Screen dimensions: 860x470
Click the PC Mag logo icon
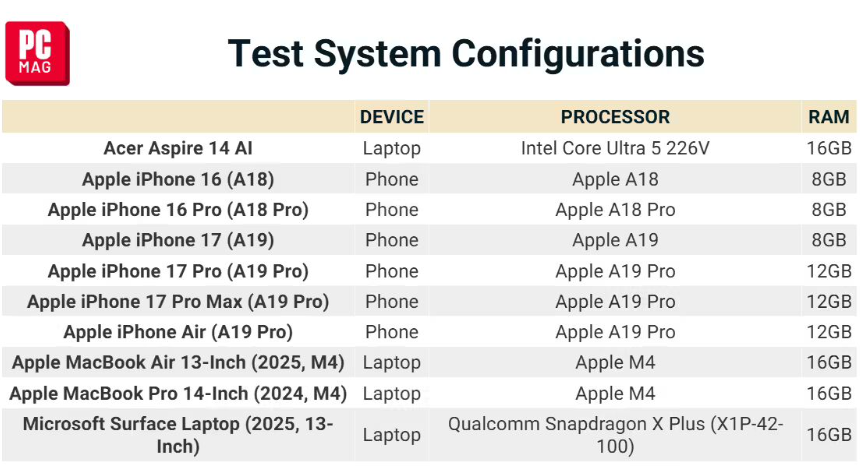click(x=37, y=53)
